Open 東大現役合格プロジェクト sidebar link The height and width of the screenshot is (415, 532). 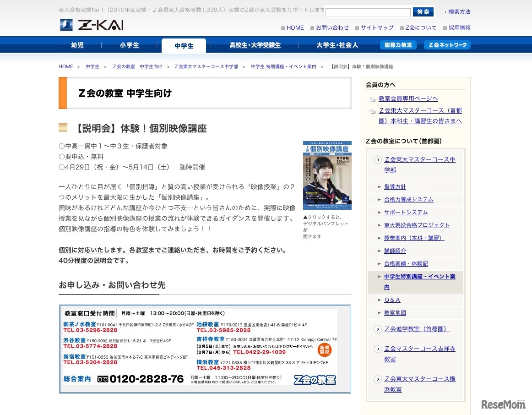[x=417, y=225]
